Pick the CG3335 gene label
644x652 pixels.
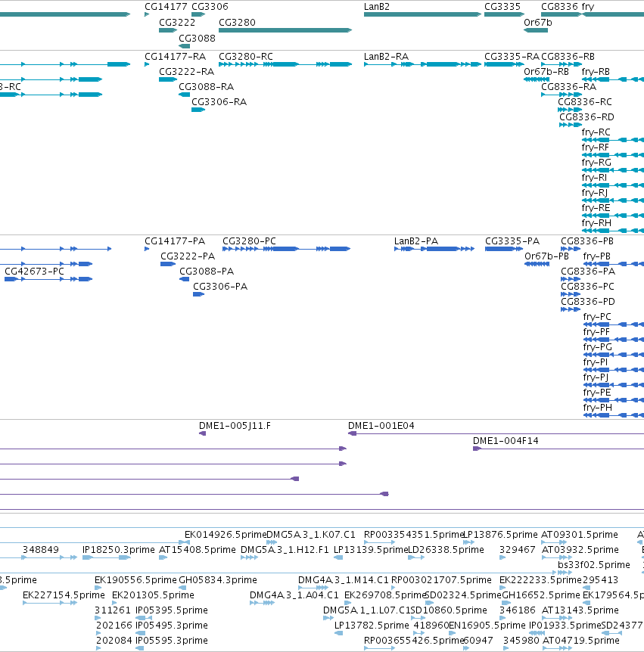tap(502, 7)
